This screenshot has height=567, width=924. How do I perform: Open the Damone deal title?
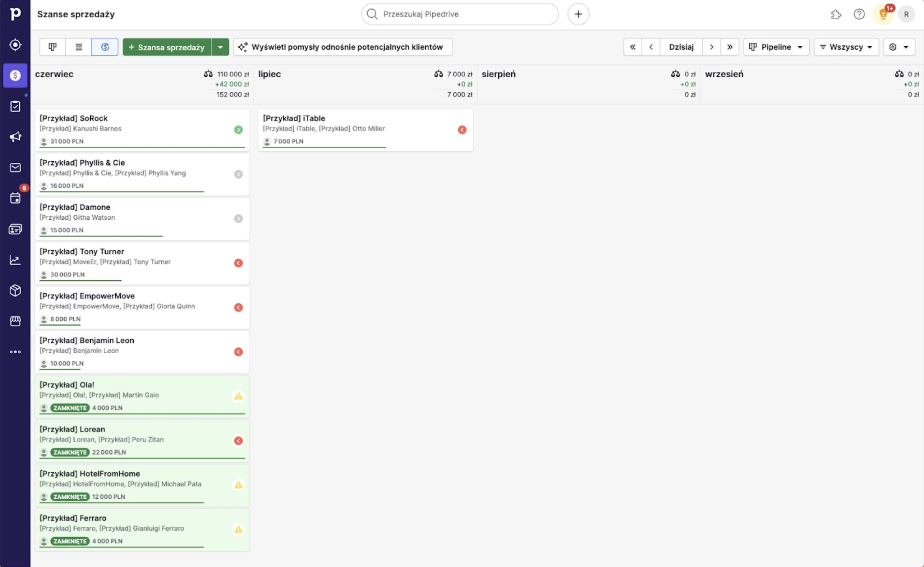click(x=75, y=207)
